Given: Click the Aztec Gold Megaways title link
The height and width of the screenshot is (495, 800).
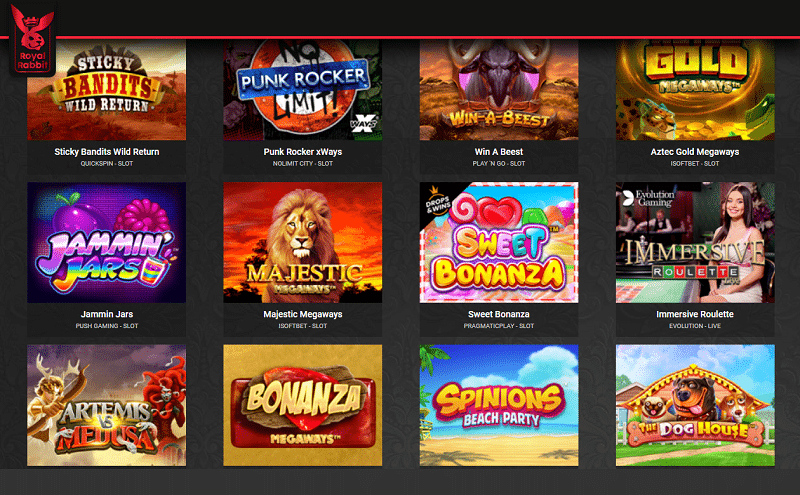Looking at the screenshot, I should [x=695, y=152].
